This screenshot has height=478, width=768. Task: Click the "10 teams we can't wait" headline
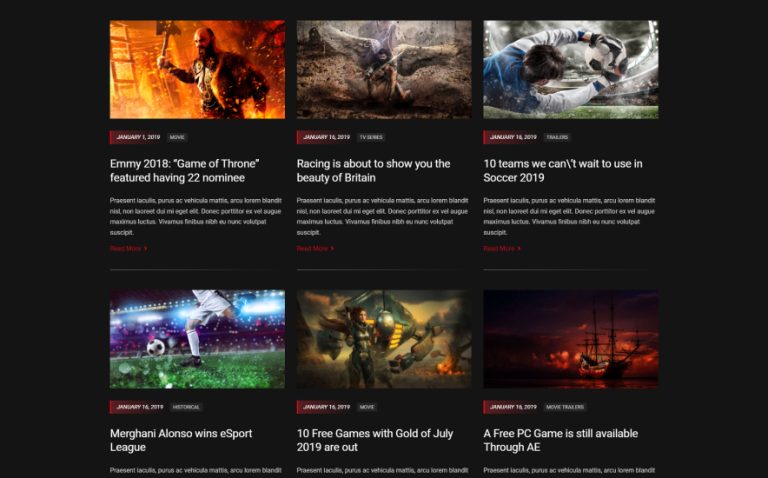[562, 171]
